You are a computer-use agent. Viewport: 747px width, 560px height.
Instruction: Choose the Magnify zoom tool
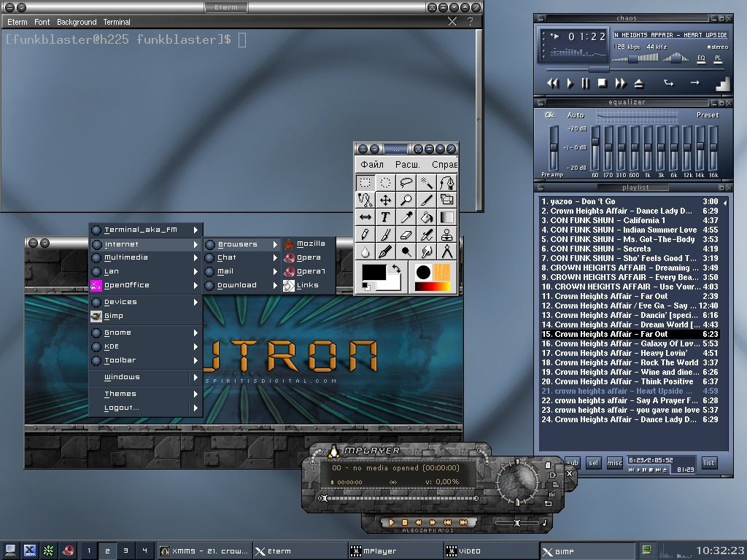coord(406,200)
